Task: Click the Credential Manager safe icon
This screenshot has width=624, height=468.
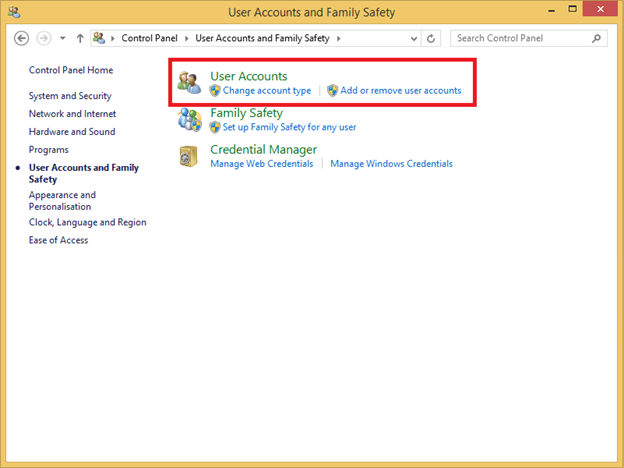Action: [x=189, y=156]
